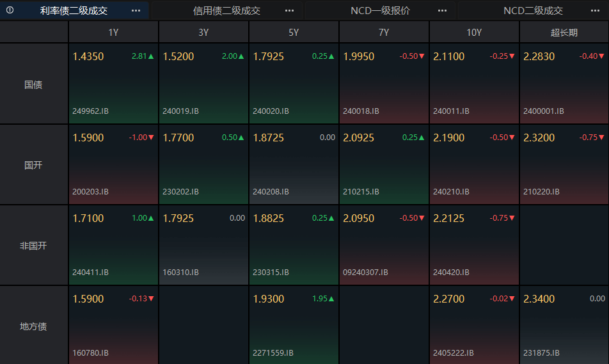Click the info icon beside 利率债二级成交

click(x=10, y=10)
